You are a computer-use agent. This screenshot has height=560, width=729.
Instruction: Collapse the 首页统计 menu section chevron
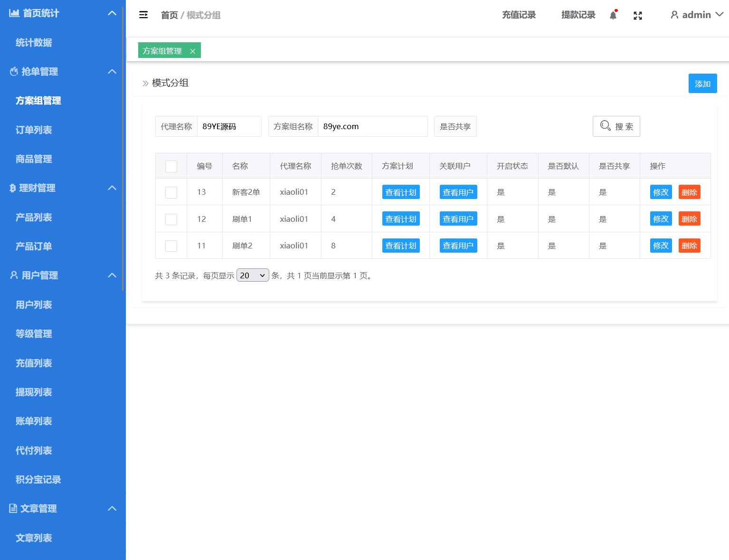112,13
